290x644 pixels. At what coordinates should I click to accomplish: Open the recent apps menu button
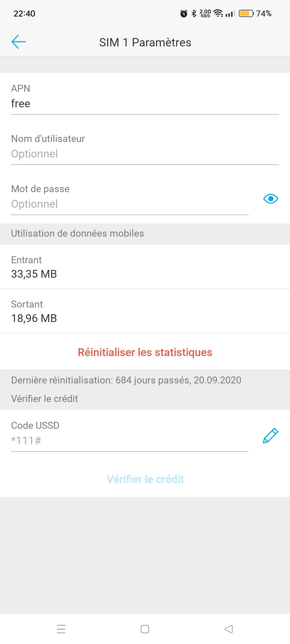[61, 629]
